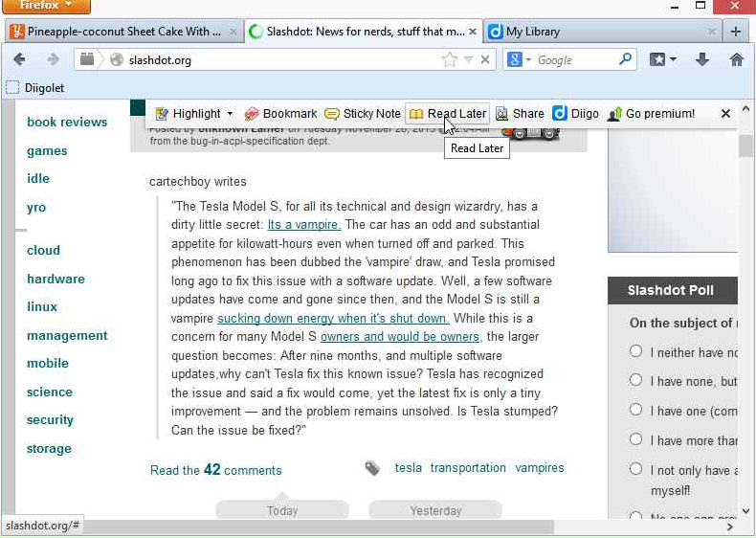
Task: Open the Google search engine selector
Action: pos(519,60)
